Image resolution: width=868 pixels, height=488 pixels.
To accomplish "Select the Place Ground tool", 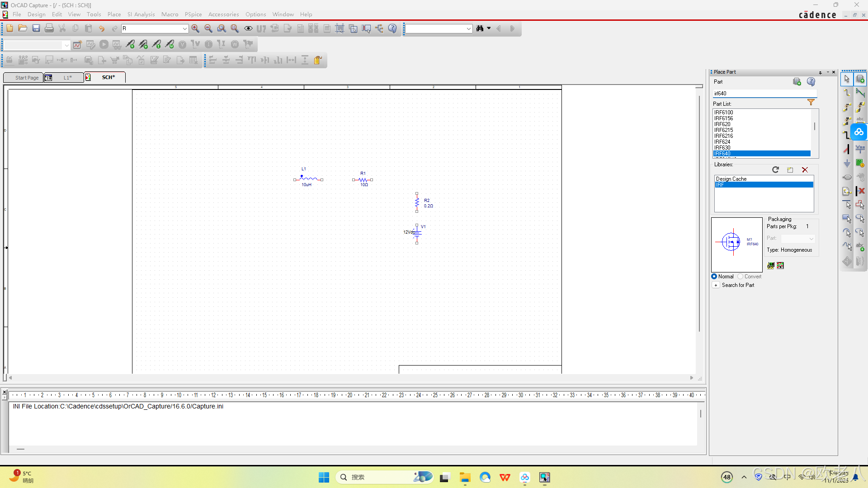I will tap(847, 163).
